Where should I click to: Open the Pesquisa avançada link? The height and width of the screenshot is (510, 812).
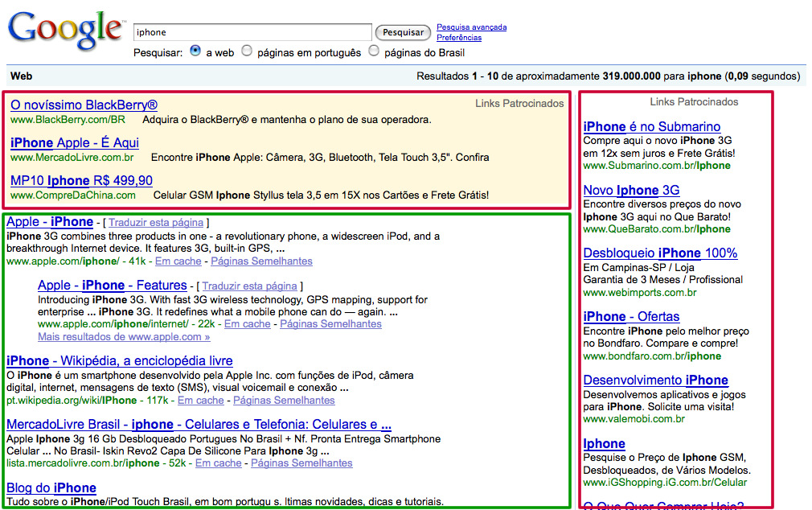[x=471, y=27]
